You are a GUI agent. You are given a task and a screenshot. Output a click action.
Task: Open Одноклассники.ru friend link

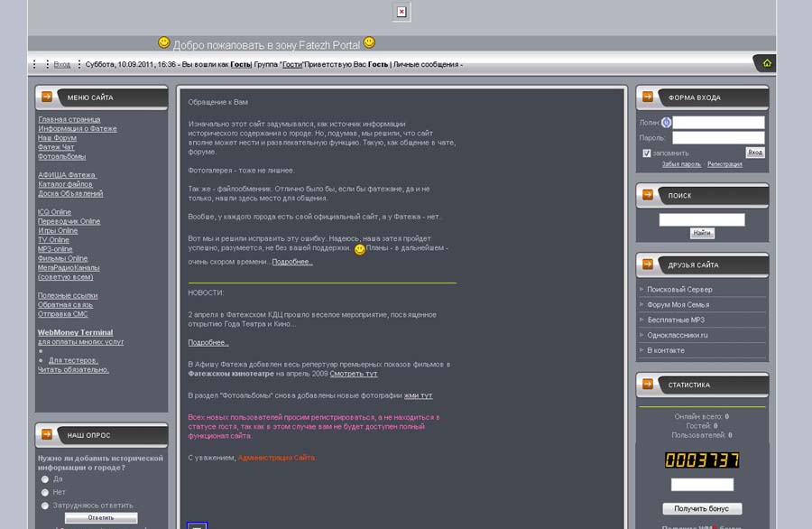[678, 335]
